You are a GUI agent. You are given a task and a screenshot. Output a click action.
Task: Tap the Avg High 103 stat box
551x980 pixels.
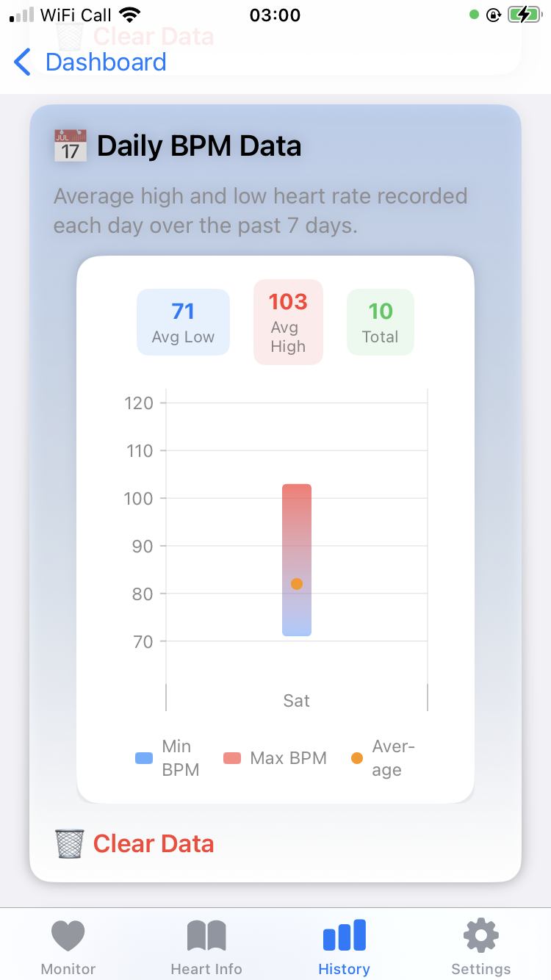tap(288, 323)
